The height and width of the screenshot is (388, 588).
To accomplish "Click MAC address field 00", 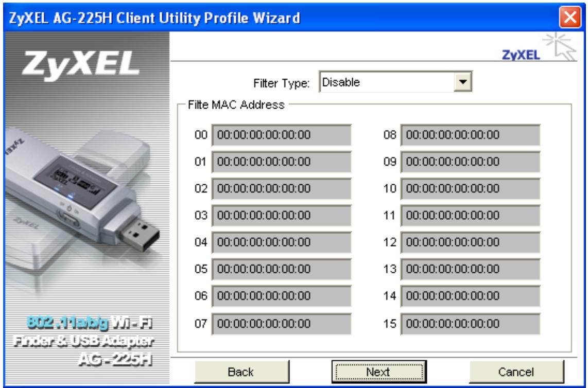I will [x=282, y=135].
